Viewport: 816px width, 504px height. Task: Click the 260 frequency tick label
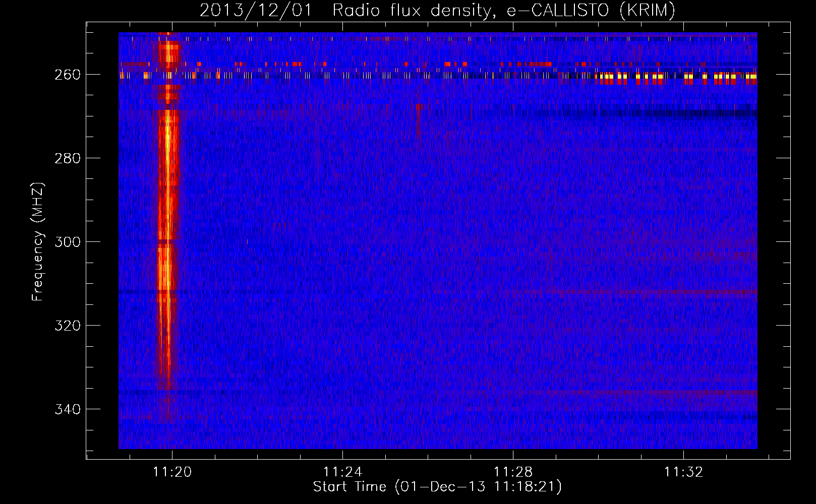coord(67,75)
